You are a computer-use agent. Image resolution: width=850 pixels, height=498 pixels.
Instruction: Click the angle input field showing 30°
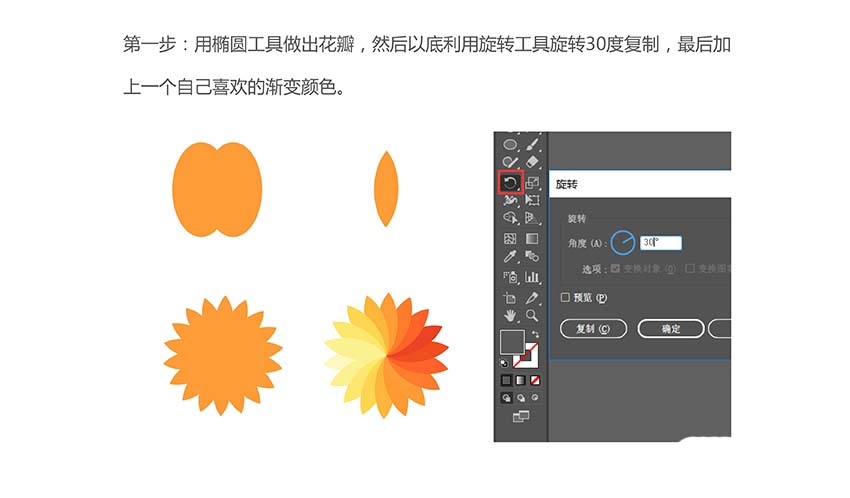660,243
